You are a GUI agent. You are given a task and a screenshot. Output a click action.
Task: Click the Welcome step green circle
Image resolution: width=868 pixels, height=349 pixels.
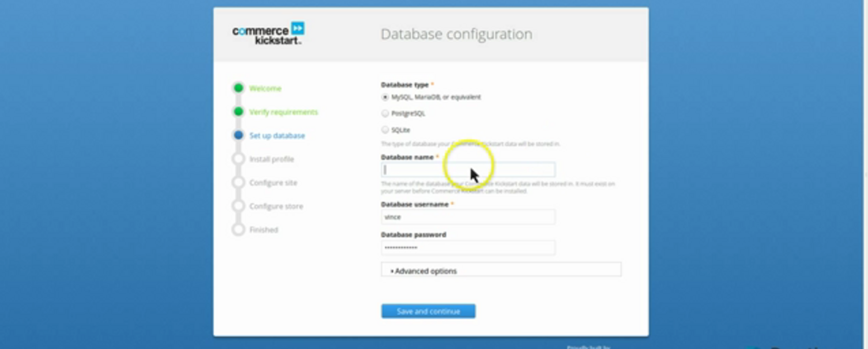(x=238, y=88)
